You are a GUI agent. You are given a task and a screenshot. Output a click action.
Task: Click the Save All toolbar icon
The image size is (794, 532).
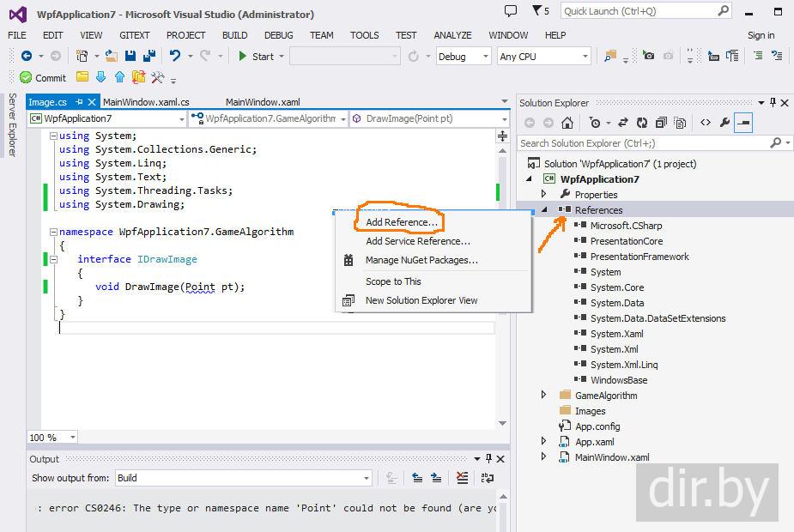(149, 56)
